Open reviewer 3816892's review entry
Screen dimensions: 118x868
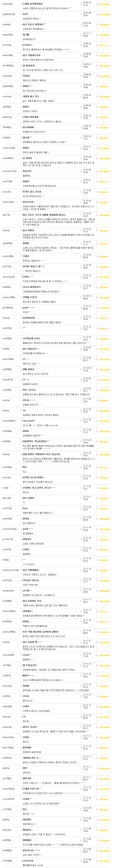pyautogui.click(x=7, y=127)
